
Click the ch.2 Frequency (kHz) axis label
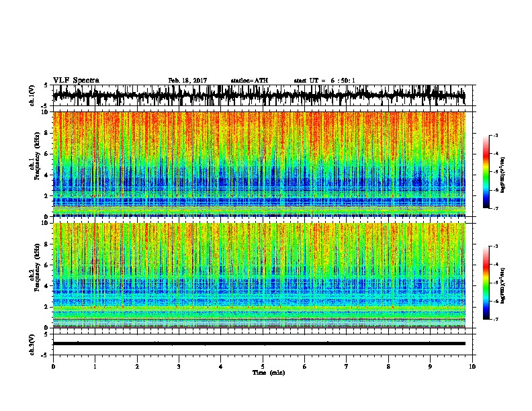34,267
